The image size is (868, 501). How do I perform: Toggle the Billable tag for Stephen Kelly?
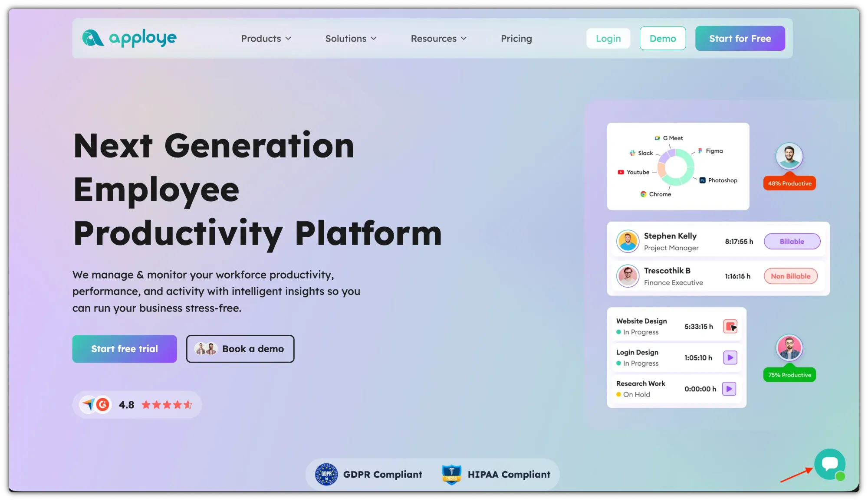(x=792, y=241)
